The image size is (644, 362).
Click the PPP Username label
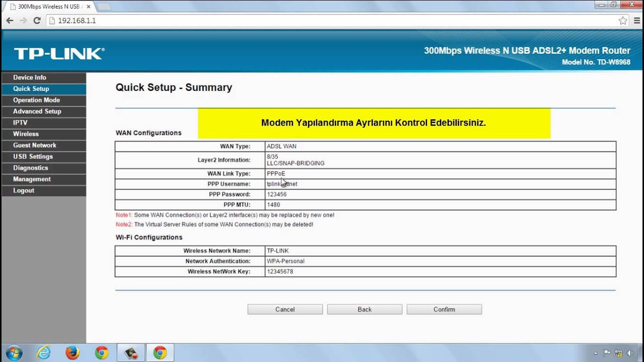(x=228, y=184)
